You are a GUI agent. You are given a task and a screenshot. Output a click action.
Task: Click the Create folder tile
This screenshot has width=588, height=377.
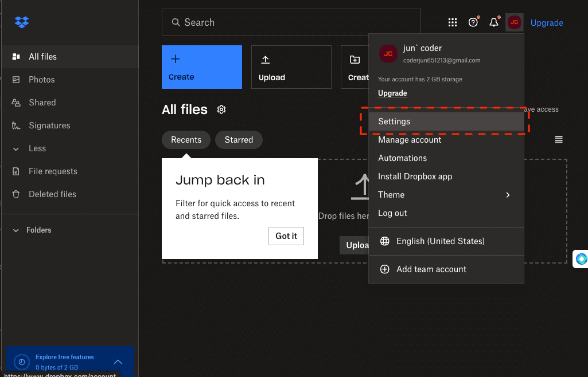click(x=355, y=67)
